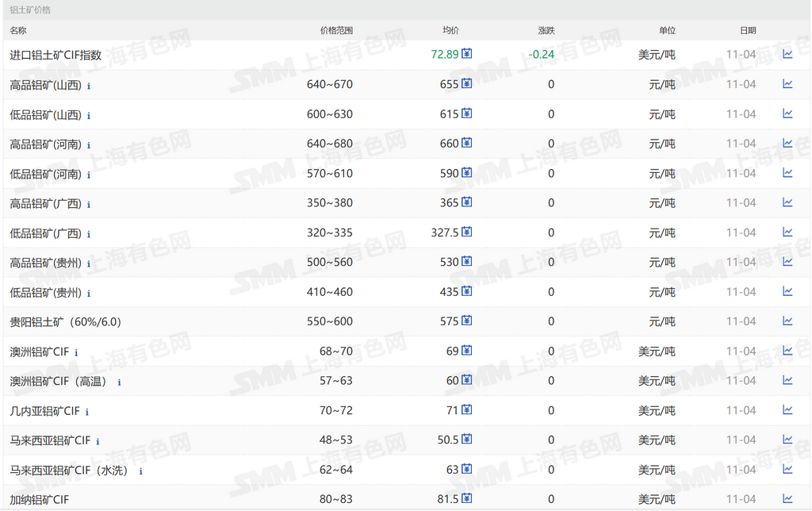Open trend chart for 高品铝矿(贵州) row
The width and height of the screenshot is (812, 511).
point(787,262)
